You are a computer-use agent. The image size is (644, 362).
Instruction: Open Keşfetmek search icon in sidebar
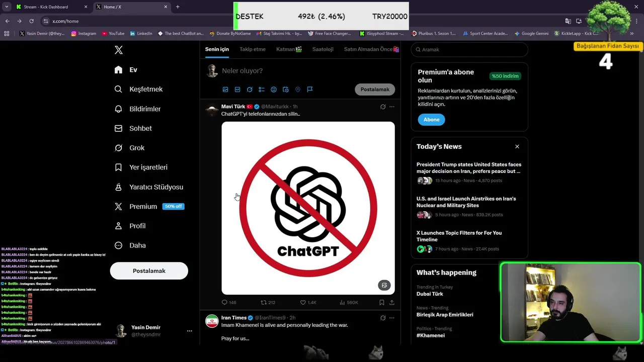click(x=118, y=89)
